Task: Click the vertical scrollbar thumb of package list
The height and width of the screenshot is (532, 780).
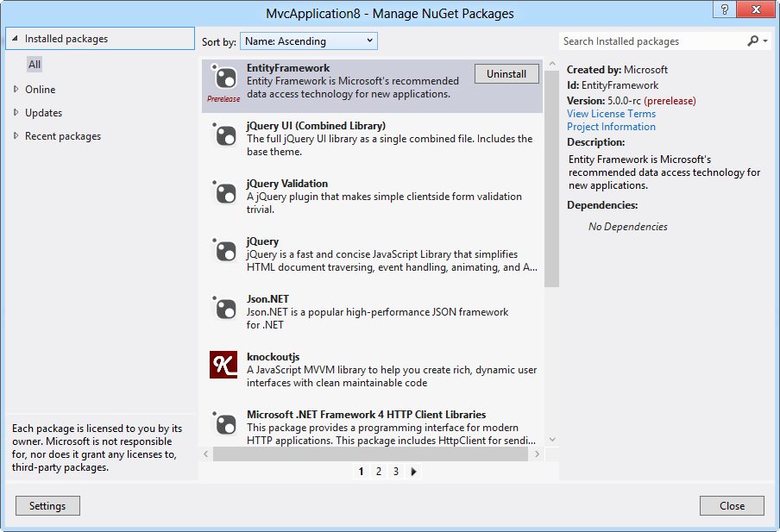Action: [x=551, y=178]
